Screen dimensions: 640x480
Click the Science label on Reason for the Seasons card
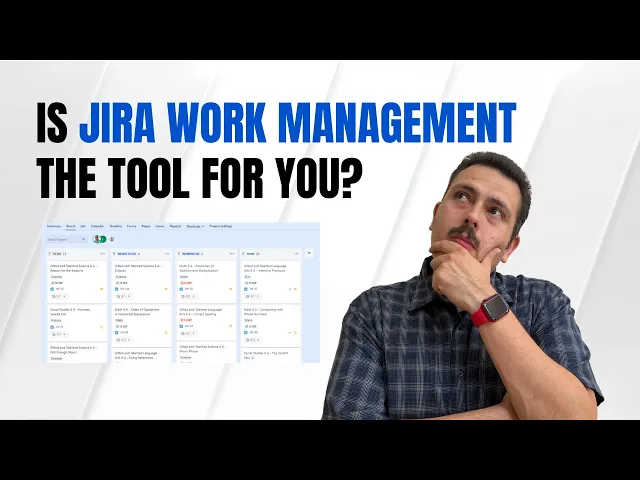(56, 277)
